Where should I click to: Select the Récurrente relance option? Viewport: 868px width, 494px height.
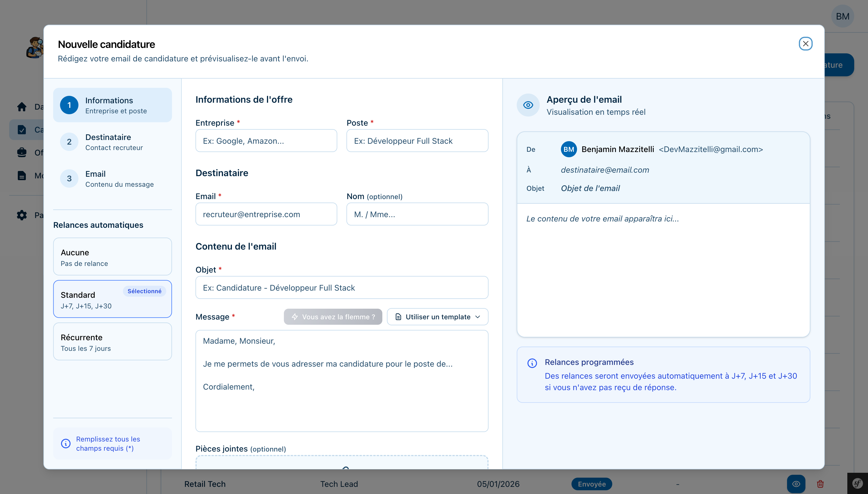click(x=112, y=342)
